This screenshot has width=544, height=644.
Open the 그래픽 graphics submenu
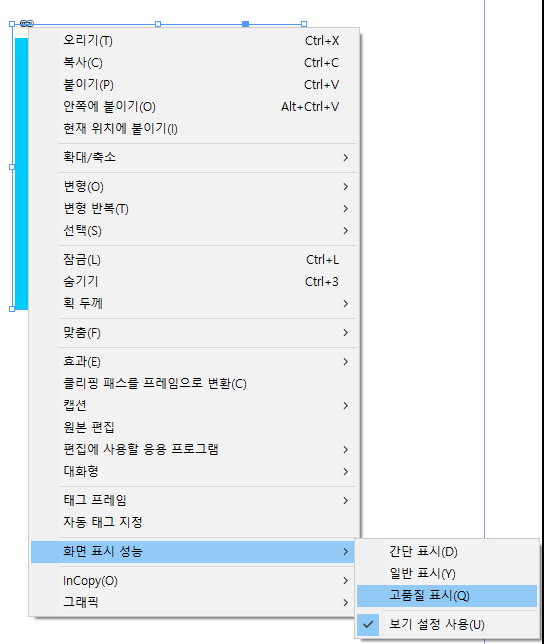[x=193, y=603]
